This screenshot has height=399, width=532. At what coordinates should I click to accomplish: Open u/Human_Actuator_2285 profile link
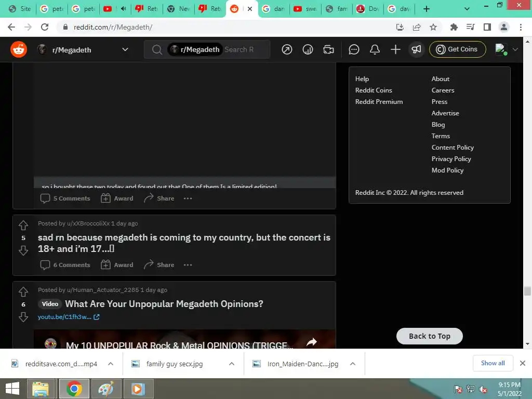tap(103, 290)
